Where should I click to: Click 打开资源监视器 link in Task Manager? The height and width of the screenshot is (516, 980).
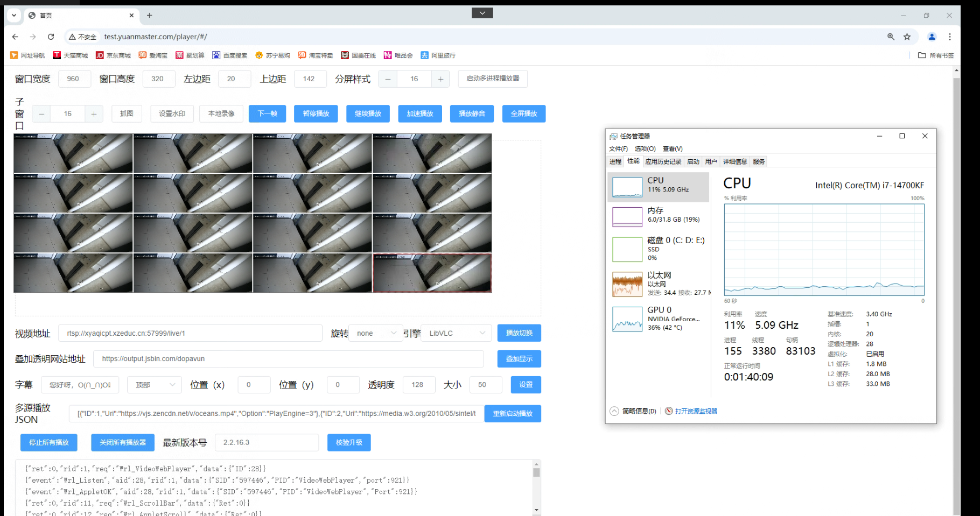tap(696, 411)
